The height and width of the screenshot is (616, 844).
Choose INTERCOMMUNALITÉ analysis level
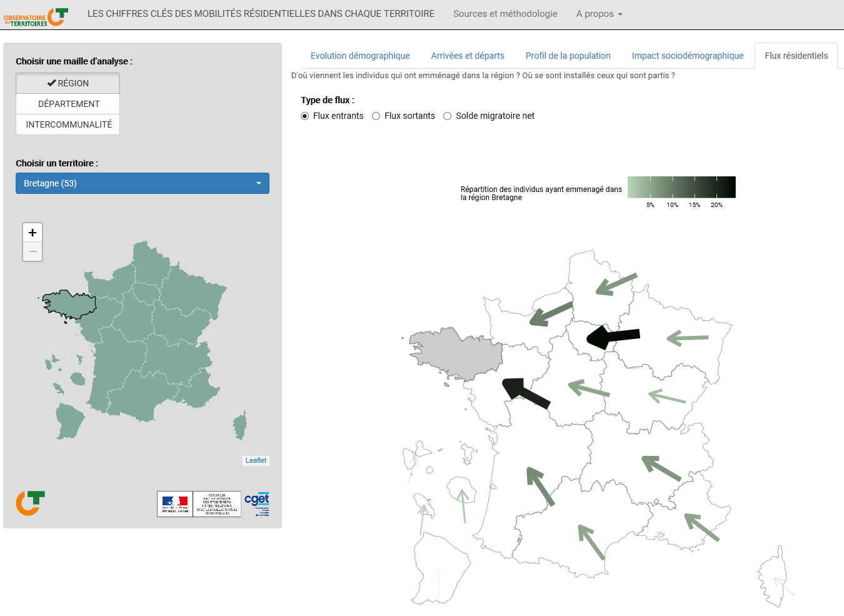coord(68,124)
